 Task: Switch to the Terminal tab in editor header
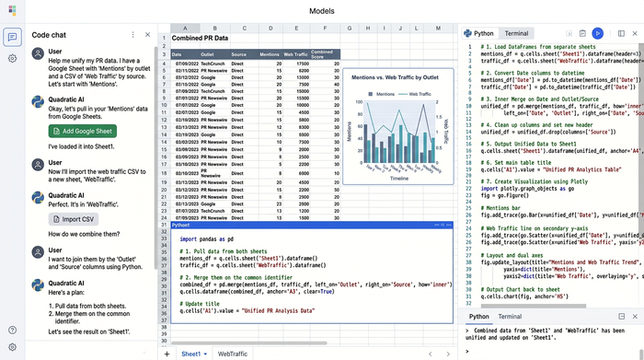click(516, 33)
